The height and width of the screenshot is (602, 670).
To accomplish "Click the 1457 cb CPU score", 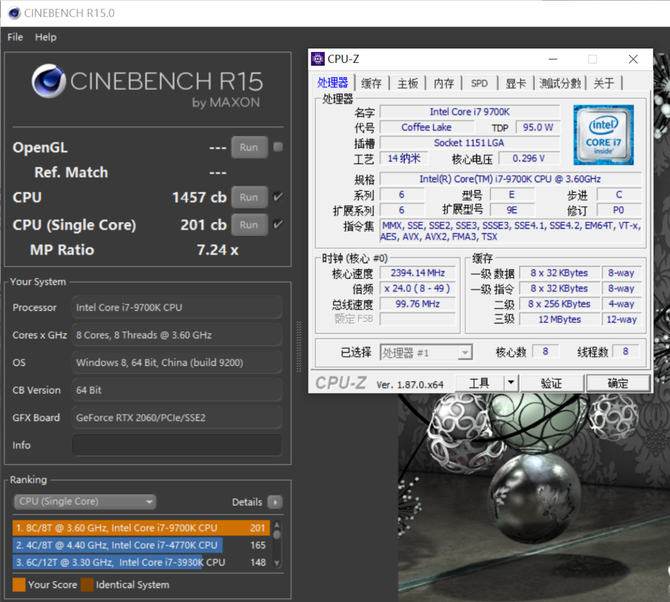I will tap(199, 197).
